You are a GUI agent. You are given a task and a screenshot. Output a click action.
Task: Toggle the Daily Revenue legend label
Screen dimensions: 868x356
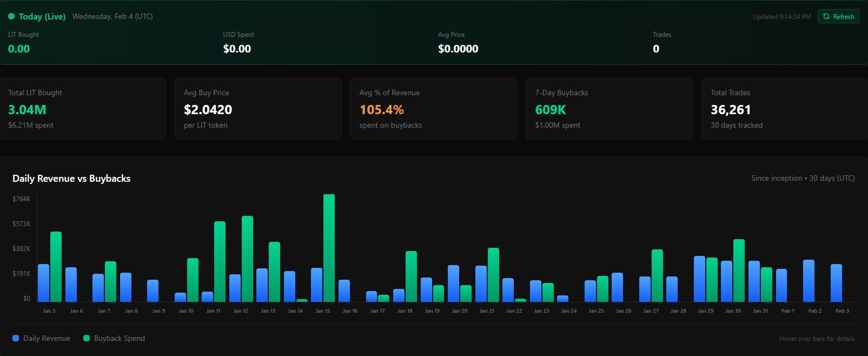pos(47,338)
